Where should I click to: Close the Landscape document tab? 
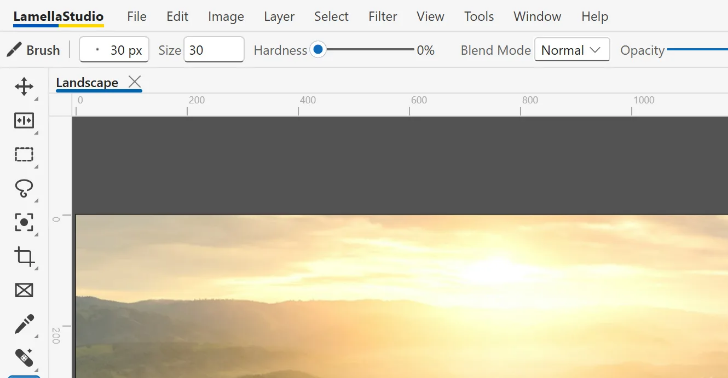coord(135,82)
